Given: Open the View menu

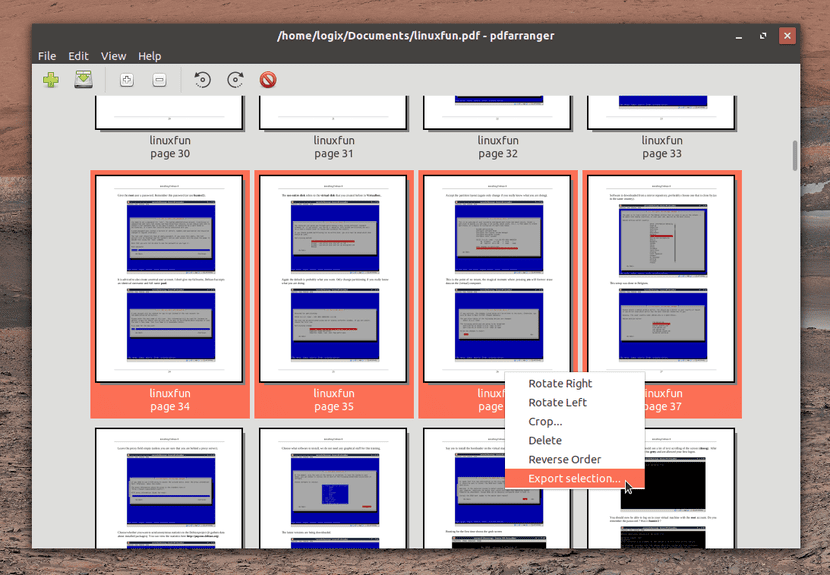Looking at the screenshot, I should [113, 56].
